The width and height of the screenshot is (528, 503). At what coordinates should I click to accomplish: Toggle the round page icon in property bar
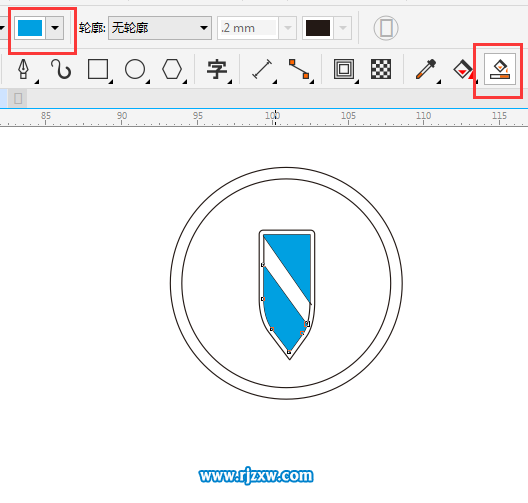coord(386,28)
